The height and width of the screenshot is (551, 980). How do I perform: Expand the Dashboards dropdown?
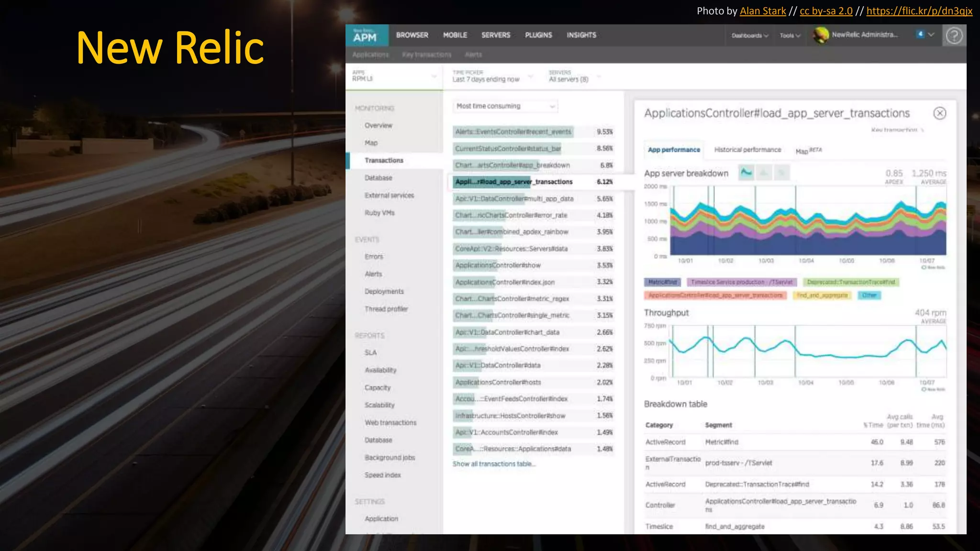[x=750, y=36]
